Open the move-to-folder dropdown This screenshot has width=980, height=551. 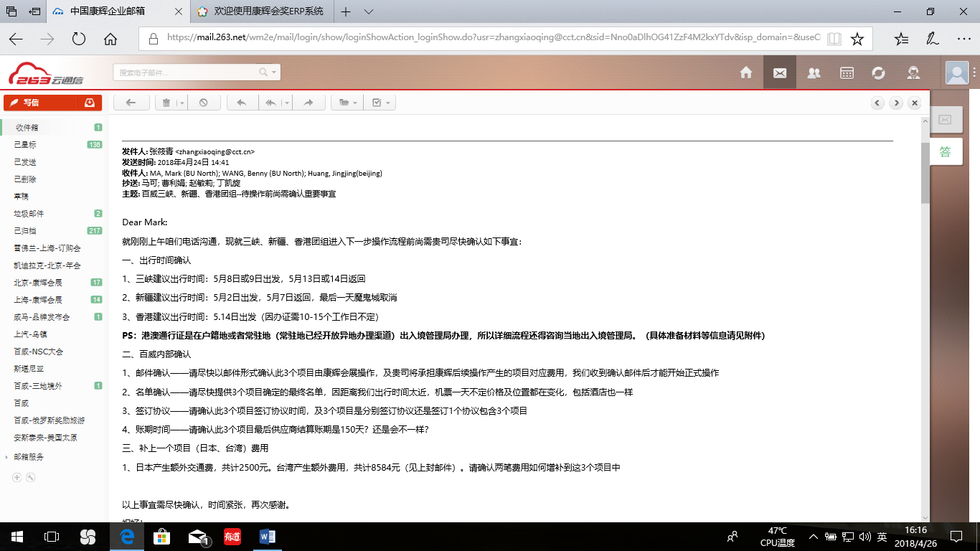click(347, 103)
